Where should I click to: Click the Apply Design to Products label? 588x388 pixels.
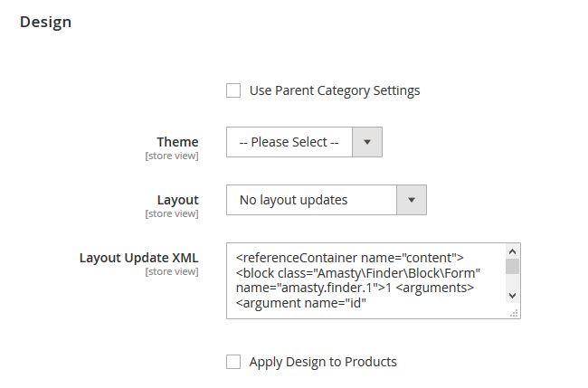point(323,362)
